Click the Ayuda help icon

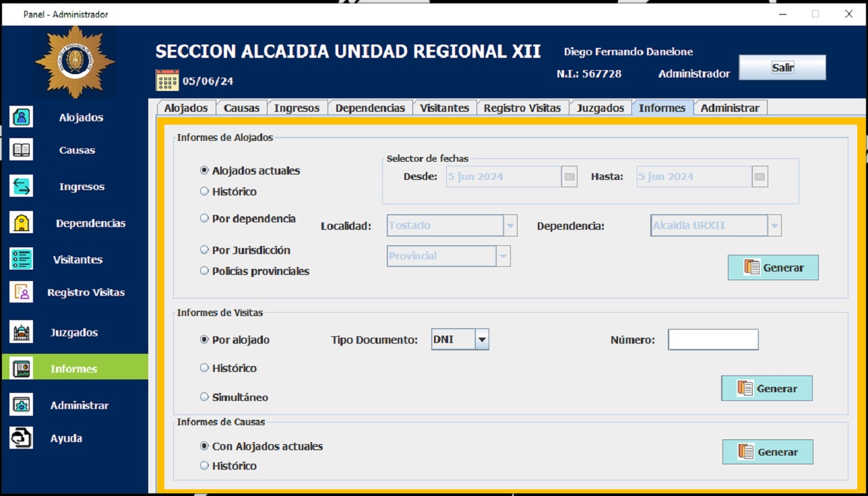pyautogui.click(x=22, y=438)
